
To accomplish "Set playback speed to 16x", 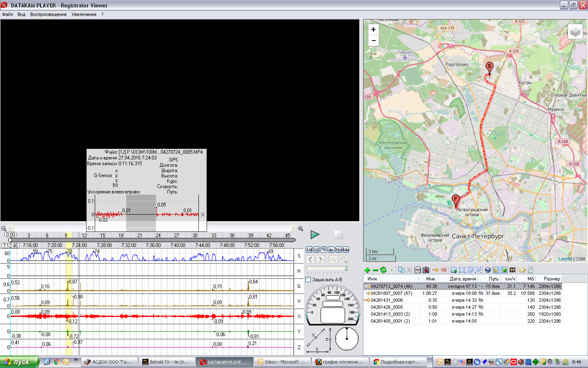I will click(x=338, y=249).
